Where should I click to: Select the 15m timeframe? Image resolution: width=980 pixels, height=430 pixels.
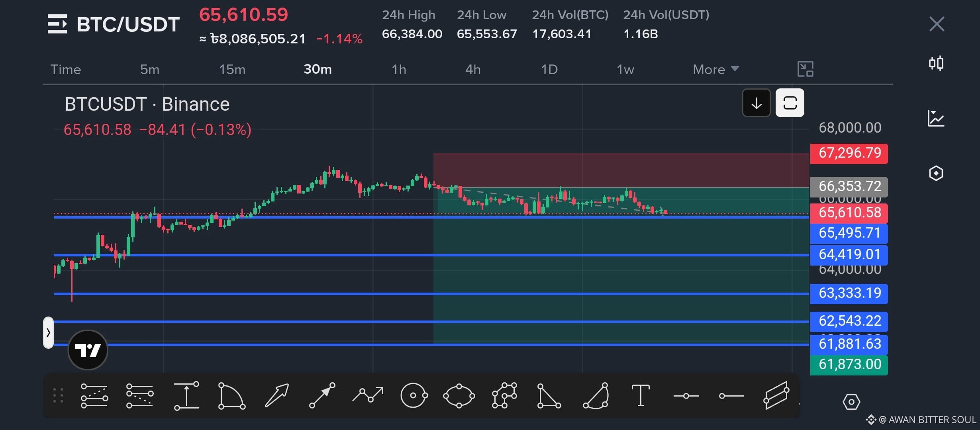tap(232, 70)
